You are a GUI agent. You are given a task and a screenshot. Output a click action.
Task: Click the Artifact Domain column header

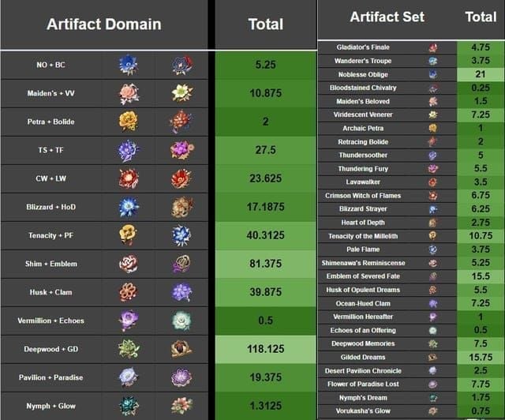click(x=103, y=24)
